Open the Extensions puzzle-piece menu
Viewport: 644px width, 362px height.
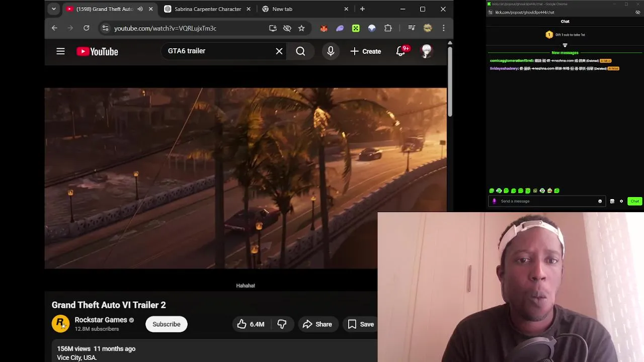click(388, 28)
